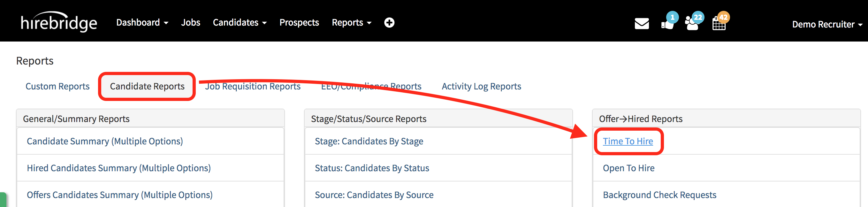Switch to the Activity Log Reports tab
This screenshot has width=868, height=207.
point(481,86)
